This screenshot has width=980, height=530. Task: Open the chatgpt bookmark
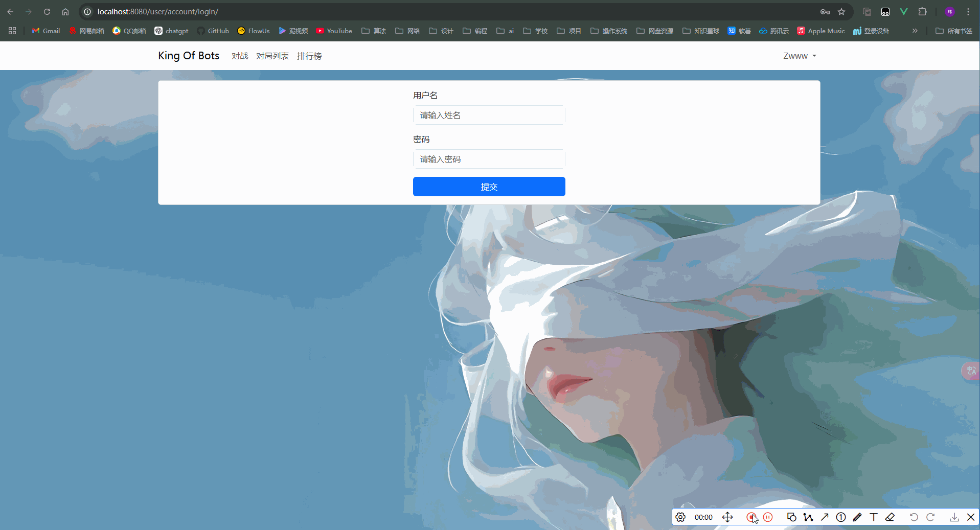(x=172, y=31)
